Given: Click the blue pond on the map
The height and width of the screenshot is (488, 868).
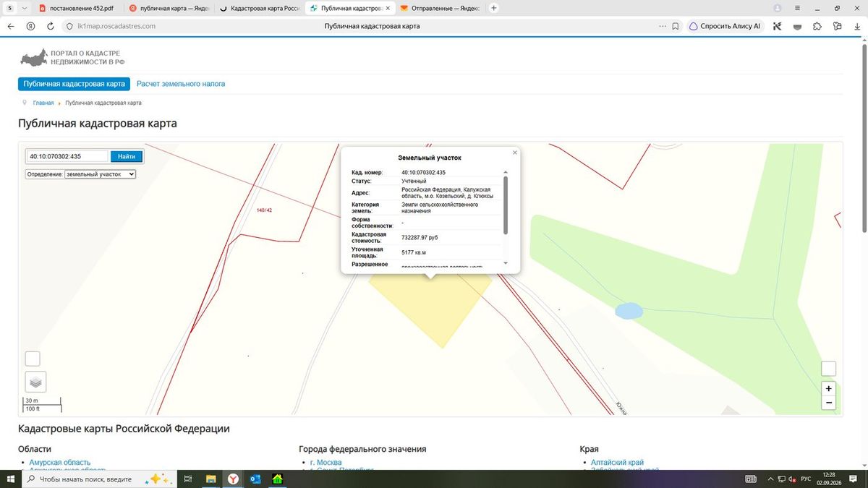Looking at the screenshot, I should point(628,312).
